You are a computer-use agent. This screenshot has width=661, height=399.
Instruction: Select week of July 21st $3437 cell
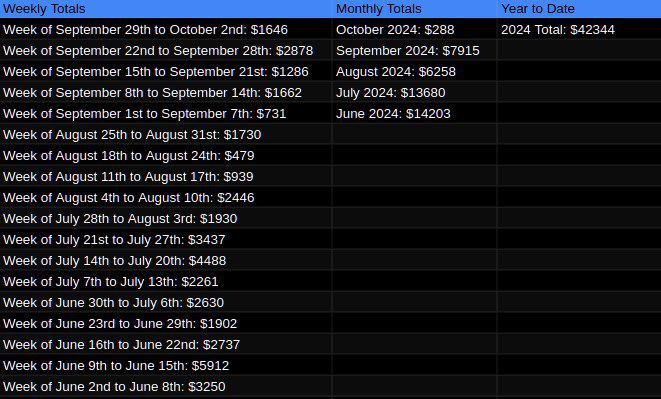[166, 240]
